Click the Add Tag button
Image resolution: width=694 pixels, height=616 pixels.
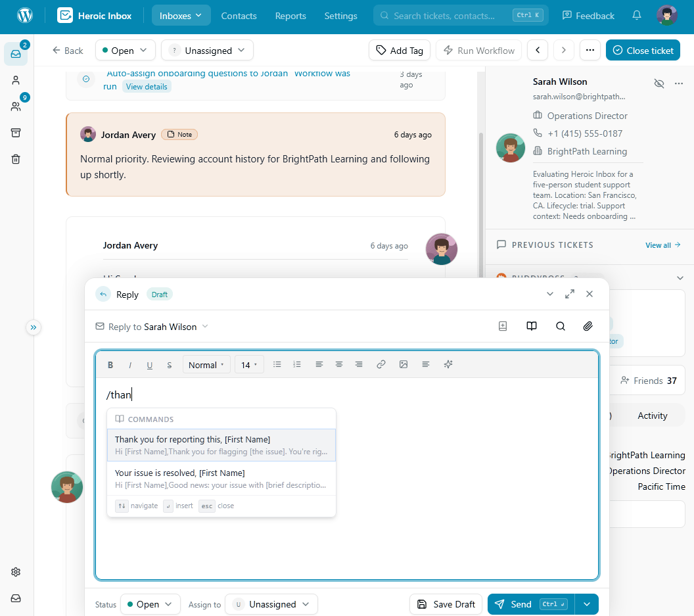(x=399, y=50)
